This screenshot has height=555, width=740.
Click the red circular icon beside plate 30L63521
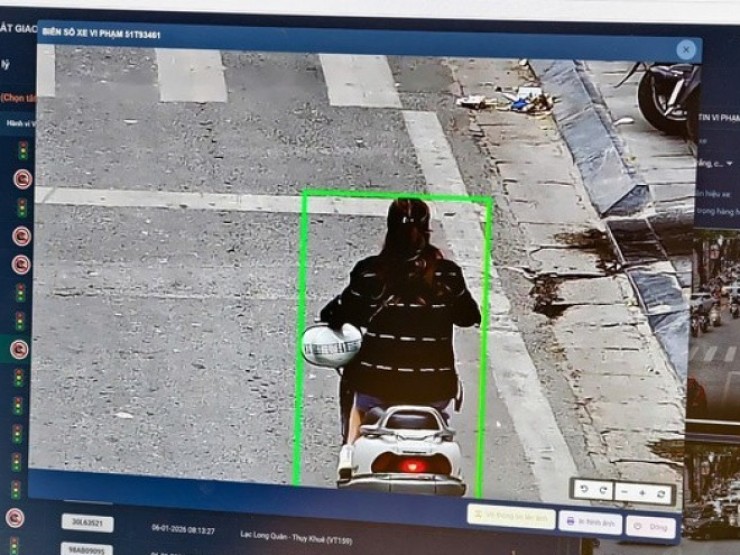(15, 518)
